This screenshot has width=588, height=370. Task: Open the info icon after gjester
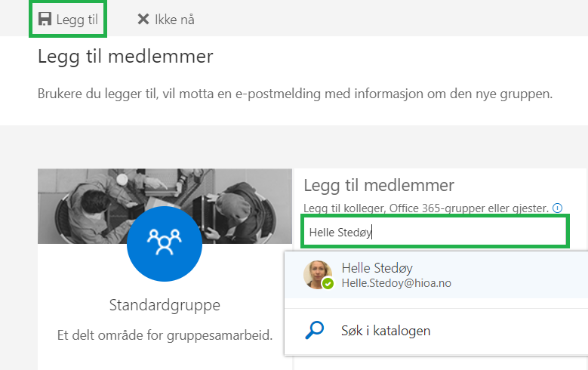(x=558, y=208)
